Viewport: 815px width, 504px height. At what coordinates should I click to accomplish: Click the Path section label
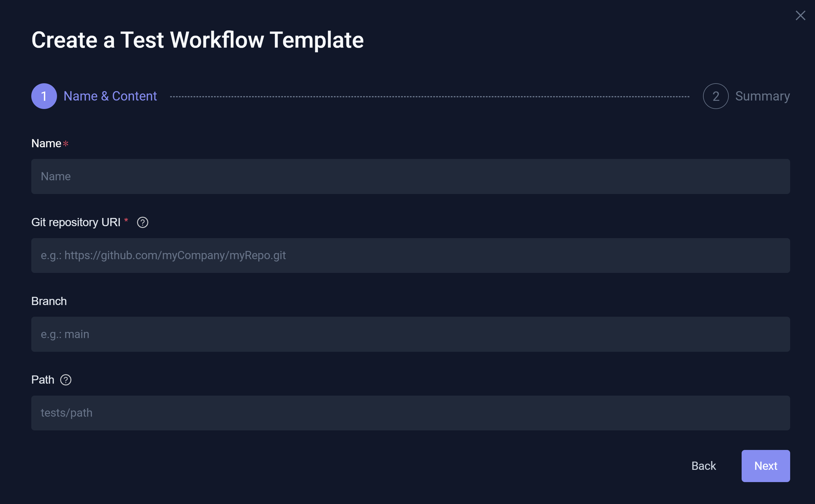(x=43, y=380)
